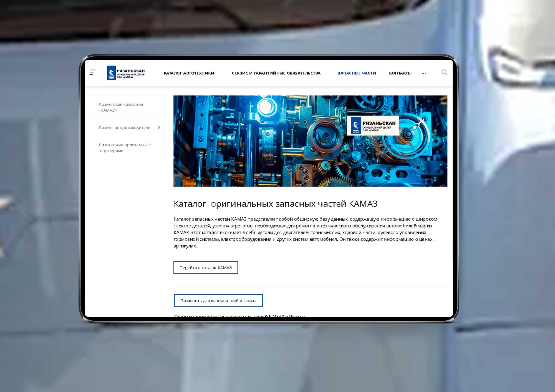Viewport: 555px width, 392px height.
Task: Open the hamburger side menu
Action: (x=93, y=72)
